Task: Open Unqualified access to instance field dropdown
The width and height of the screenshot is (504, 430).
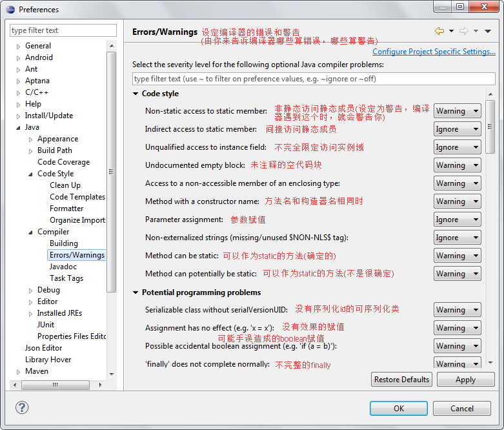Action: (457, 147)
